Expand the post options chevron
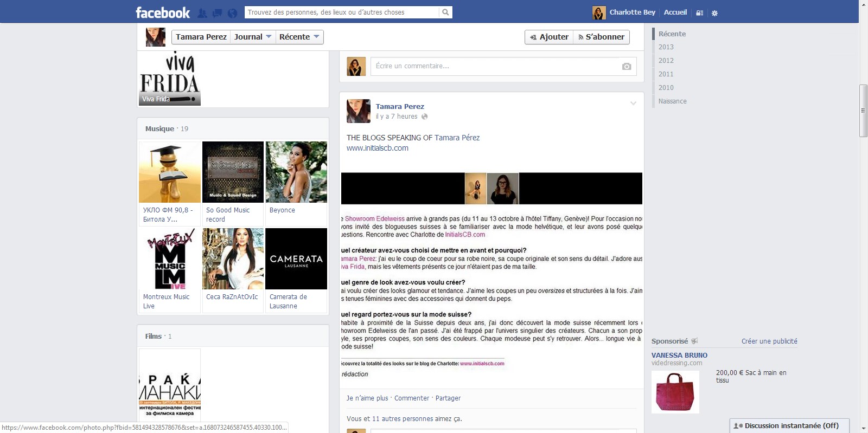The image size is (868, 433). pyautogui.click(x=633, y=103)
